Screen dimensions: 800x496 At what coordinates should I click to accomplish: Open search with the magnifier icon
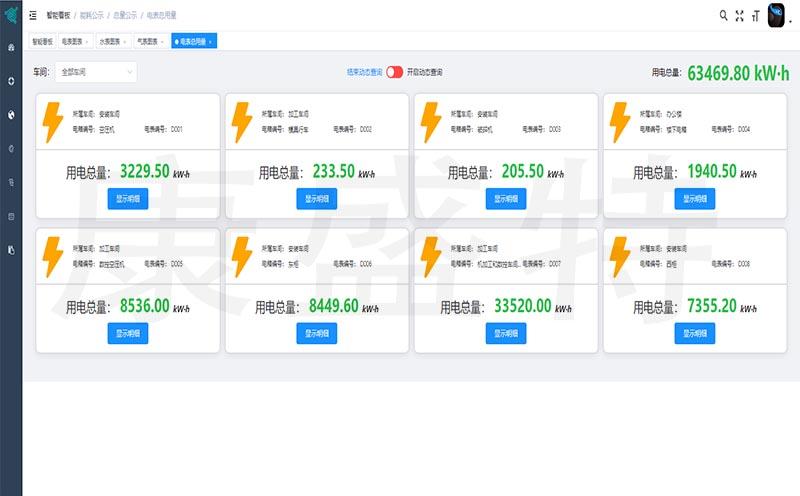tap(723, 15)
